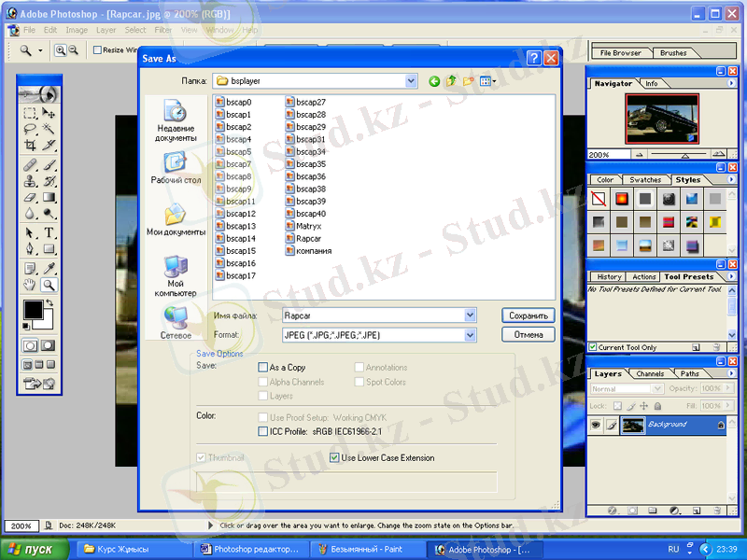Select the Rapcar file in list
The height and width of the screenshot is (560, 747).
coord(308,239)
